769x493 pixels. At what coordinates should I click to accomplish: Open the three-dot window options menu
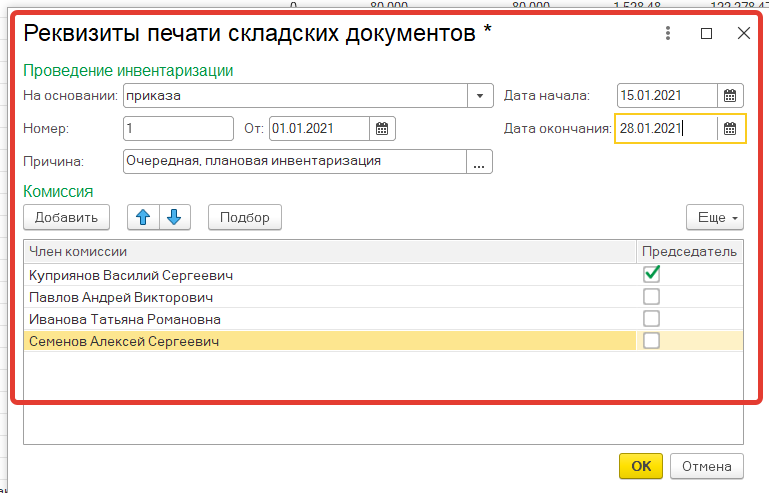pyautogui.click(x=668, y=33)
